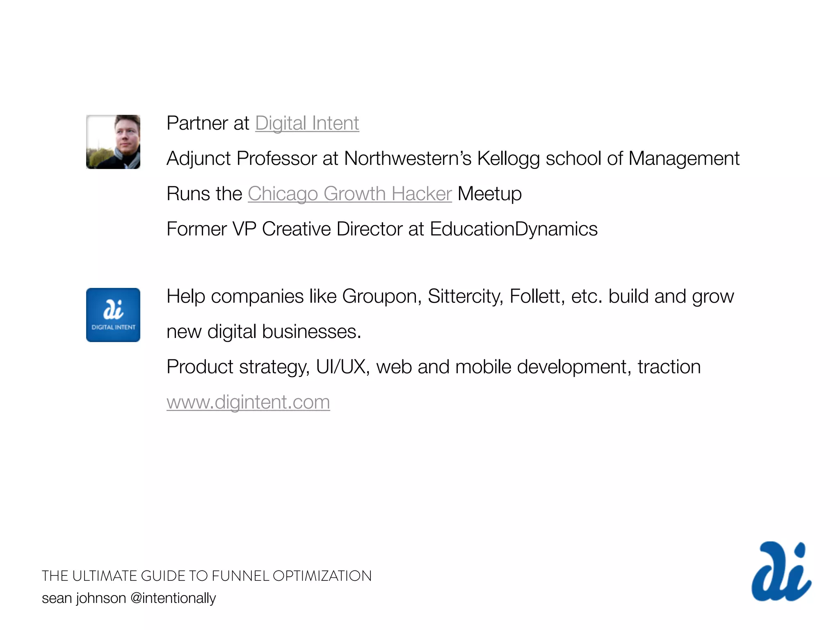This screenshot has width=840, height=630.
Task: Click the word traction at line end
Action: click(669, 367)
